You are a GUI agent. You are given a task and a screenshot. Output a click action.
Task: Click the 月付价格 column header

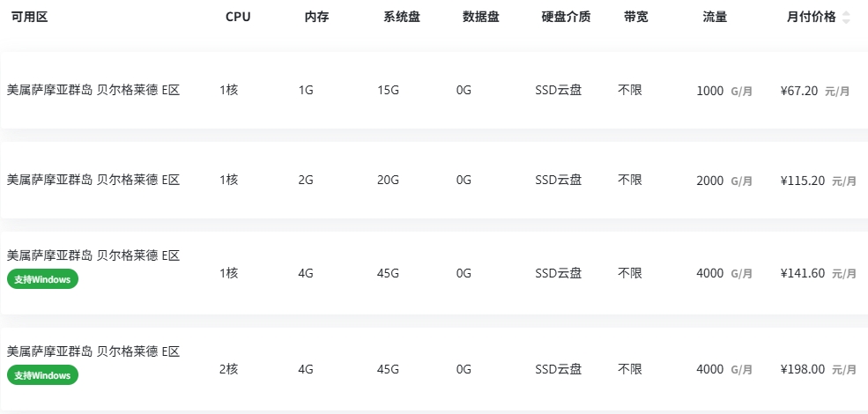pos(811,17)
